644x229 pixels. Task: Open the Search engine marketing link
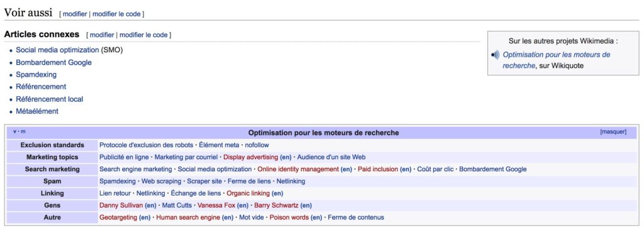(x=136, y=169)
